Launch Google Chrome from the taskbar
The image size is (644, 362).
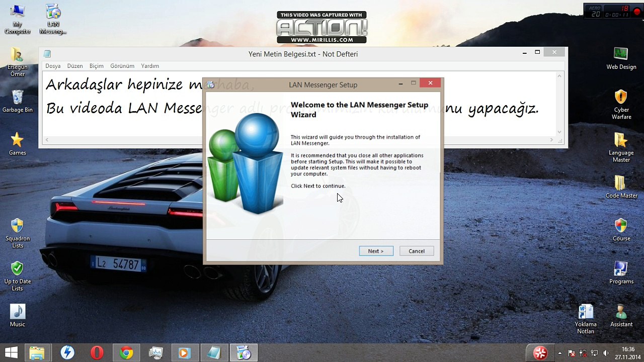click(126, 353)
